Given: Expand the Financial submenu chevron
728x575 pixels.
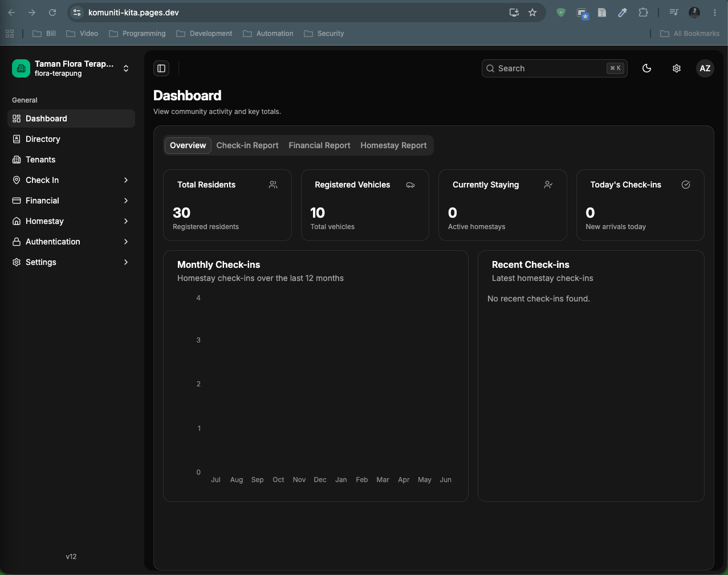Looking at the screenshot, I should tap(126, 201).
